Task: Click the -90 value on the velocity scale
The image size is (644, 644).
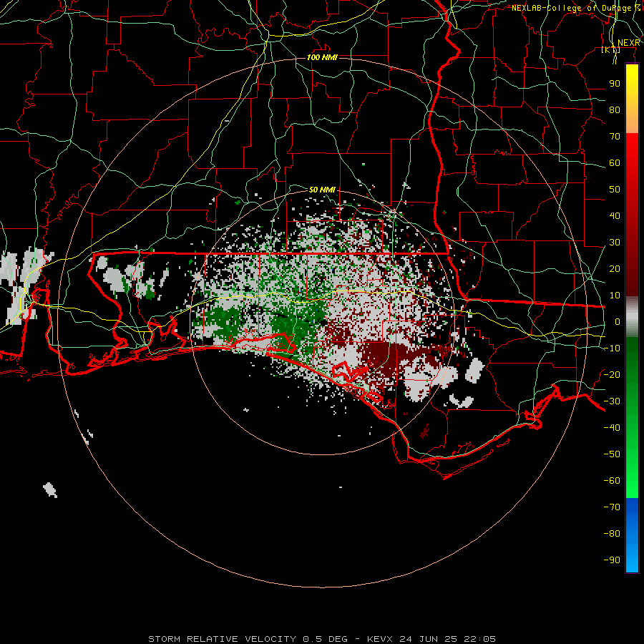Action: tap(612, 560)
